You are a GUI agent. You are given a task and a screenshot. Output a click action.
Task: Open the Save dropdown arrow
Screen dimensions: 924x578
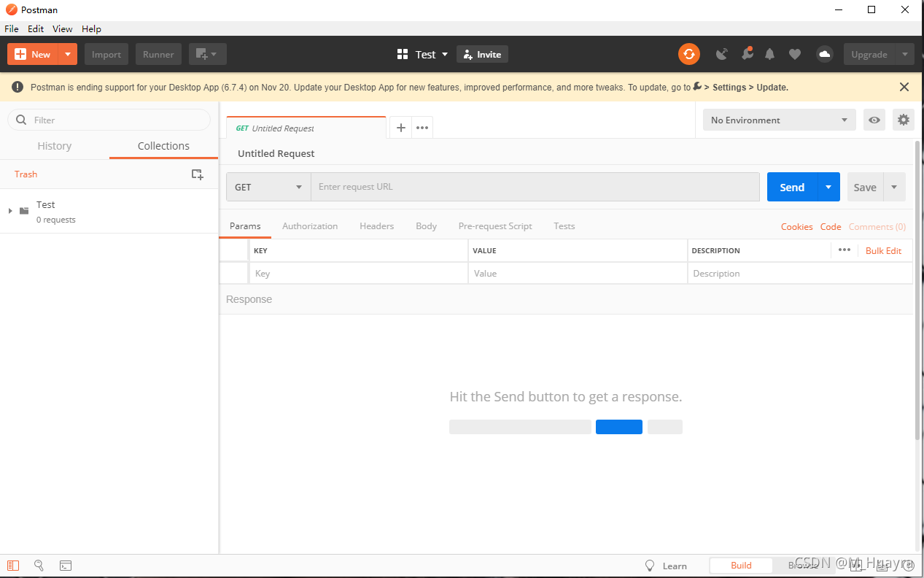coord(894,187)
